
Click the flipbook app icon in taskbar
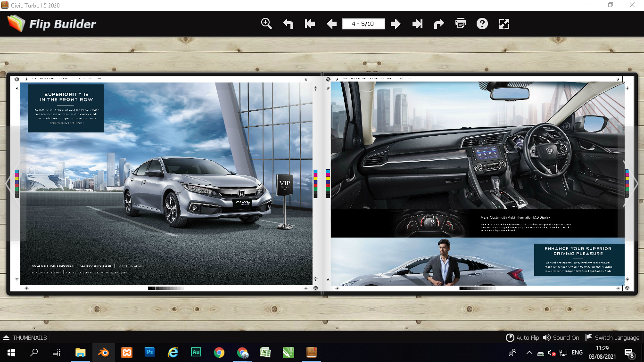pos(312,353)
